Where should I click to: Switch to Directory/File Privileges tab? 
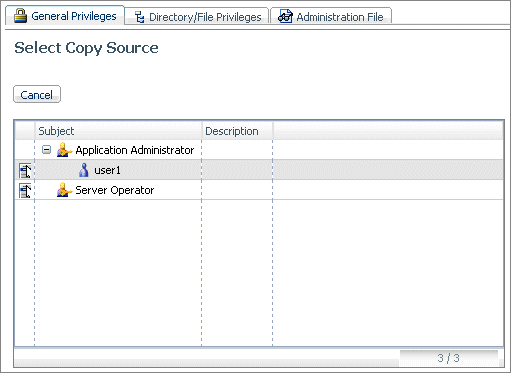coord(197,17)
